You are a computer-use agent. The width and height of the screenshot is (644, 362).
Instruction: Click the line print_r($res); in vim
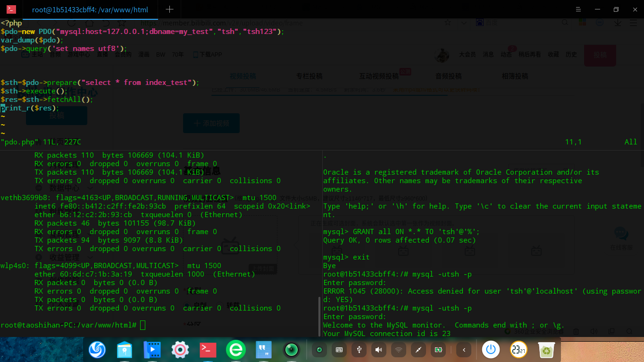coord(30,108)
